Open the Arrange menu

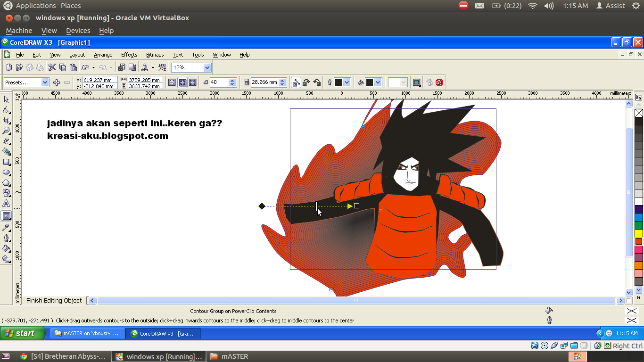tap(103, 55)
